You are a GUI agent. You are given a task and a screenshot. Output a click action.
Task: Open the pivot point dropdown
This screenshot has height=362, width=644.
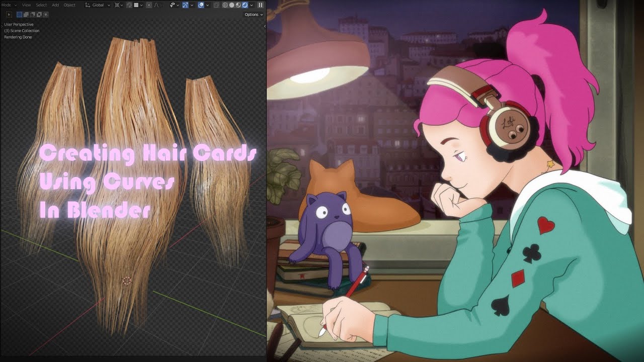pos(119,5)
